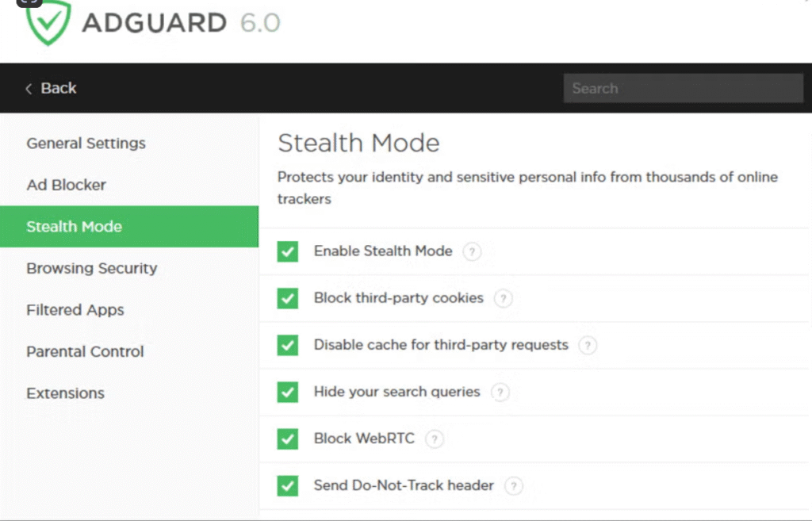Uncheck the Enable Stealth Mode checkbox
812x521 pixels.
(x=288, y=252)
